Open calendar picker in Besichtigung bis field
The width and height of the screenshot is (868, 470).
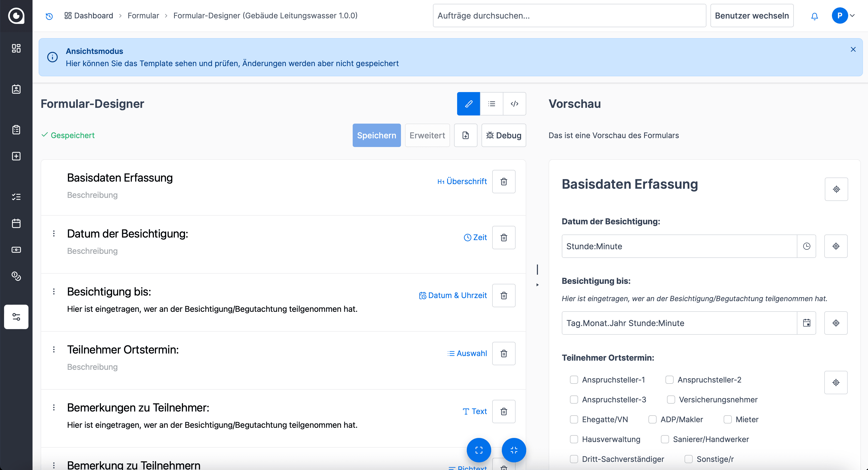tap(806, 323)
